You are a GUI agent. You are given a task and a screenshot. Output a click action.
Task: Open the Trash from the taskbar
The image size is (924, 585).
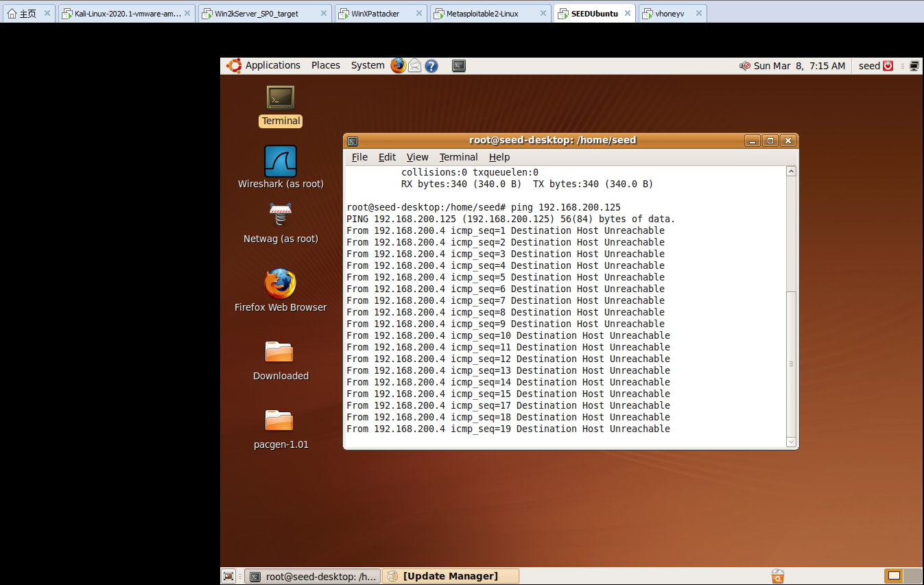pyautogui.click(x=777, y=576)
